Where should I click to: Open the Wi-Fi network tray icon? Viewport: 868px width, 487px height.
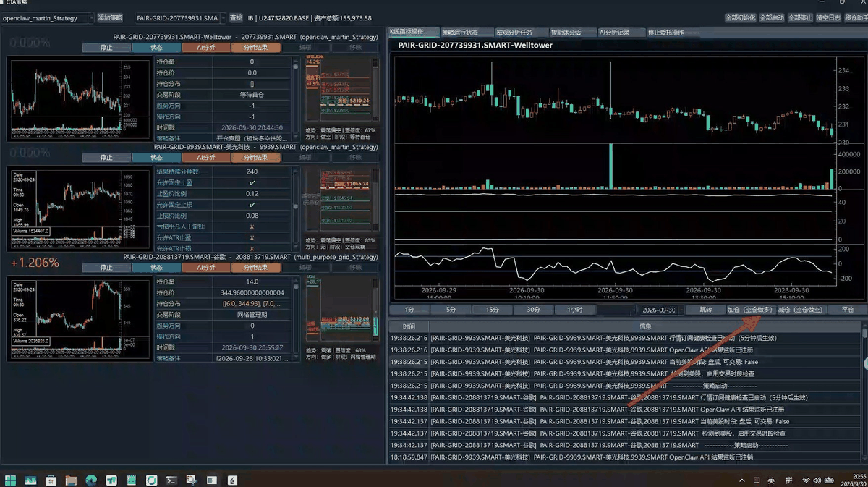coord(807,480)
